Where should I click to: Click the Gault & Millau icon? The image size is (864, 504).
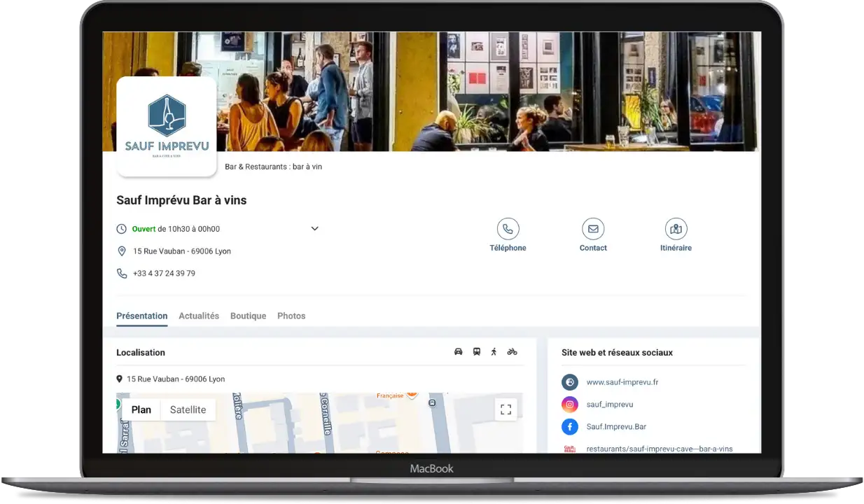tap(569, 449)
